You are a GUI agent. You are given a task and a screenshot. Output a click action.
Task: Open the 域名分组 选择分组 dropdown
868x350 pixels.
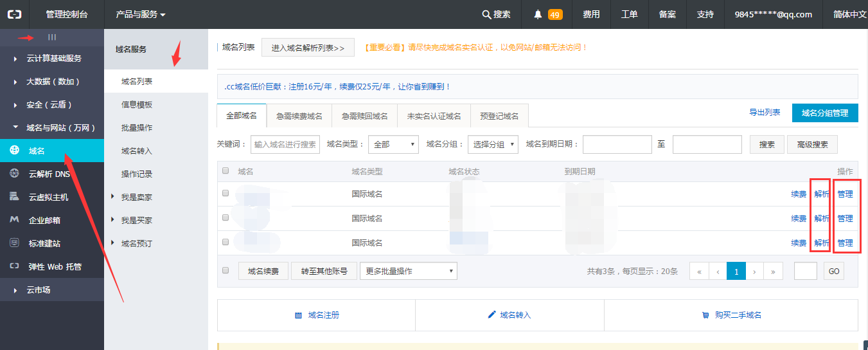point(493,144)
